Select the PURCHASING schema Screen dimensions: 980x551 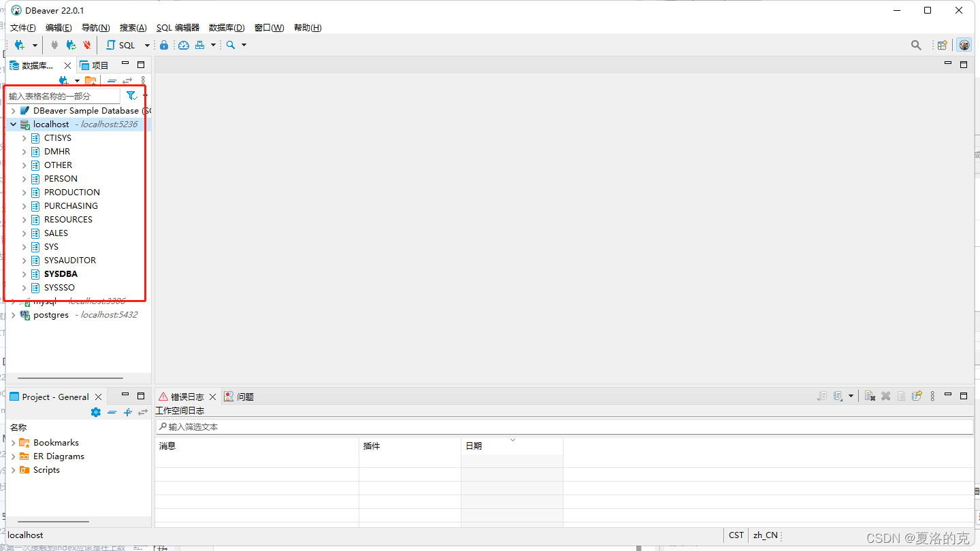click(x=71, y=205)
